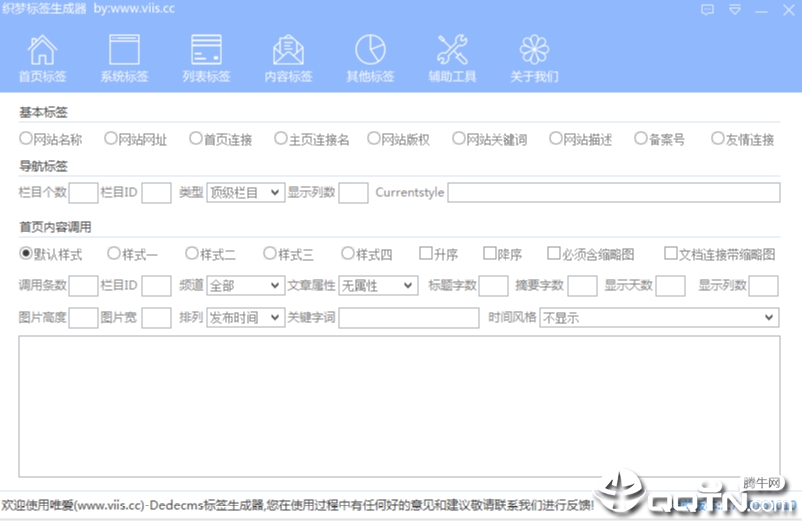
Task: Tick the 文档连接带缩略图 checkbox
Action: pyautogui.click(x=671, y=253)
